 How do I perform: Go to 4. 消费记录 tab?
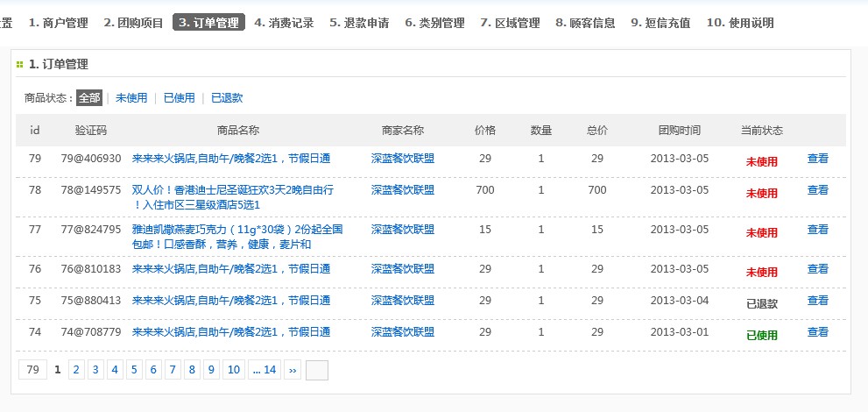284,23
